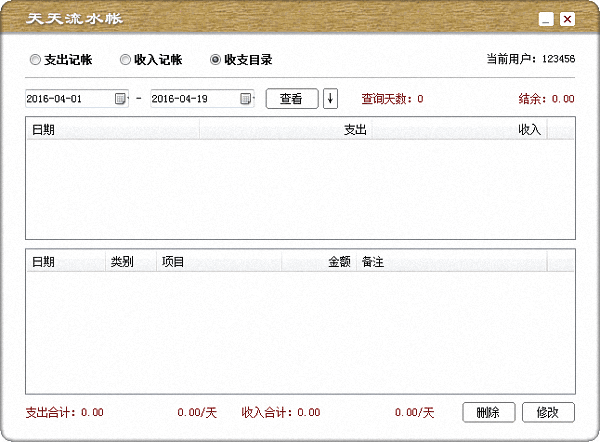Choose the 收支目录 radio option
600x442 pixels.
(215, 60)
